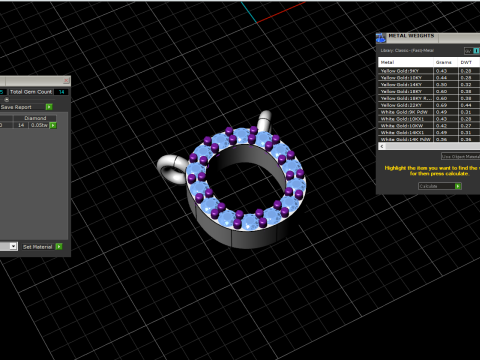Click the 0.05tw diamond weight cell
The width and height of the screenshot is (480, 360).
(x=39, y=125)
